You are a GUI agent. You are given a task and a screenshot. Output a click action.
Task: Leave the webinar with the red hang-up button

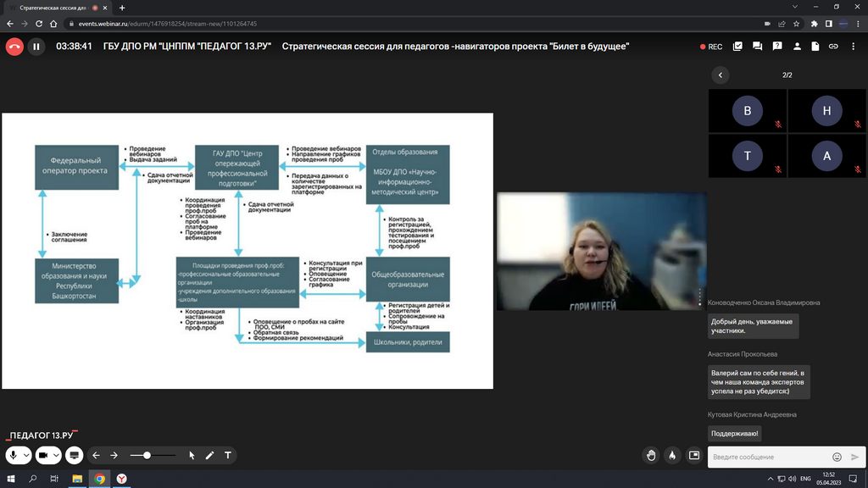coord(14,47)
